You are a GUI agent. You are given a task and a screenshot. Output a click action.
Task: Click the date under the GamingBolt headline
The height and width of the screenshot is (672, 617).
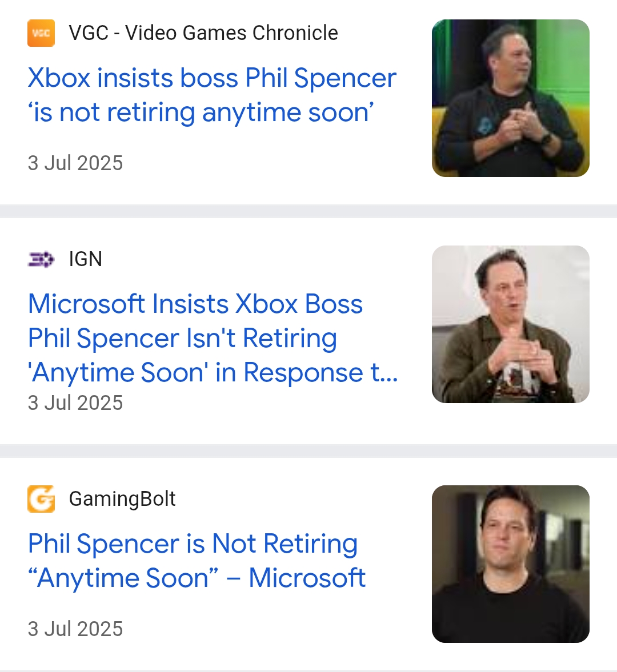[x=75, y=629]
